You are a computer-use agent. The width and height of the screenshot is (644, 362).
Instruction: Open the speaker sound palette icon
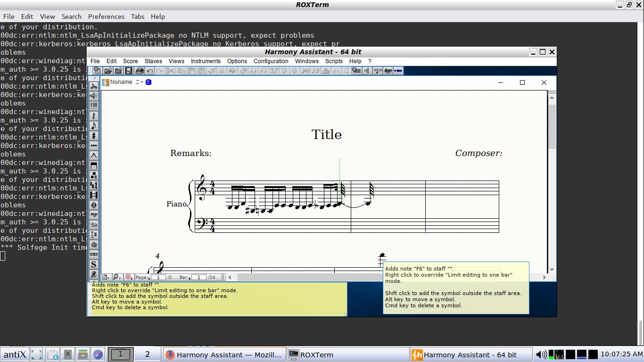click(94, 96)
